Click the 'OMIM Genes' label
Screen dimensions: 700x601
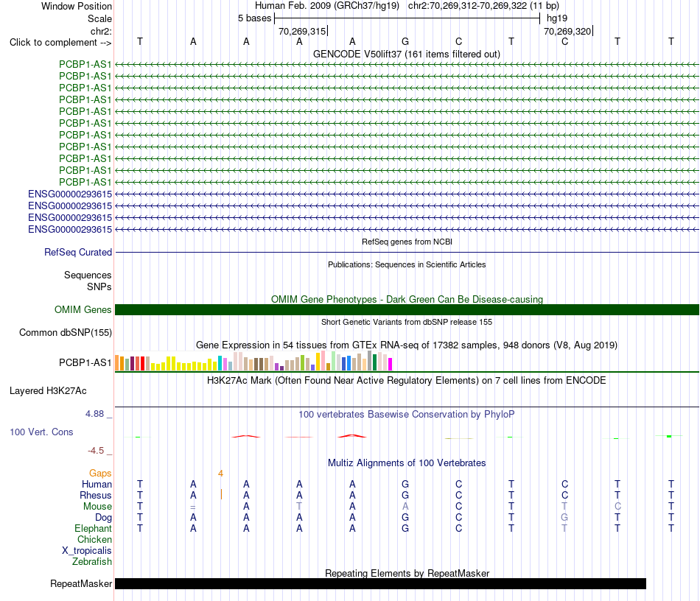click(83, 309)
